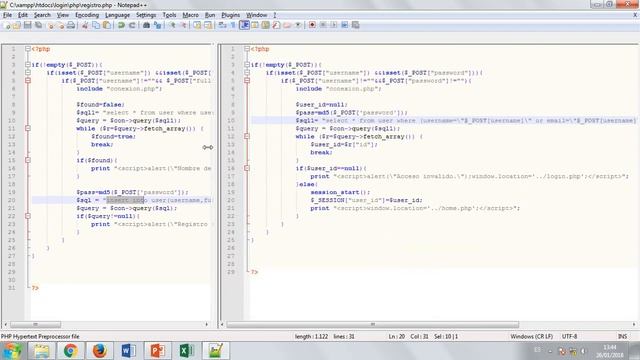Click the right pane horizontal scrollbar thumb

pos(373,324)
